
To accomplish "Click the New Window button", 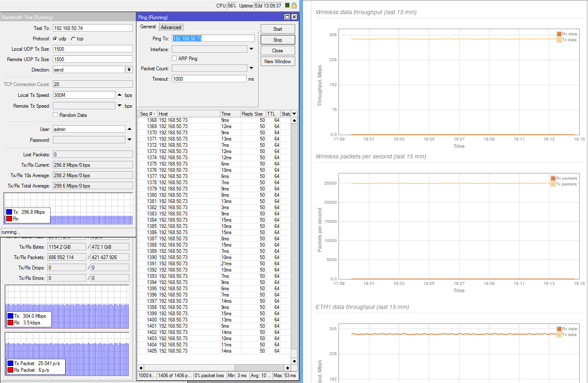I will (x=277, y=62).
